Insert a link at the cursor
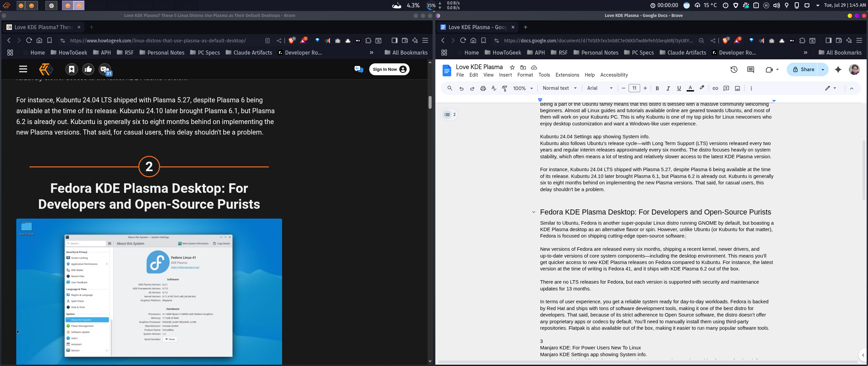The height and width of the screenshot is (366, 868). [715, 88]
